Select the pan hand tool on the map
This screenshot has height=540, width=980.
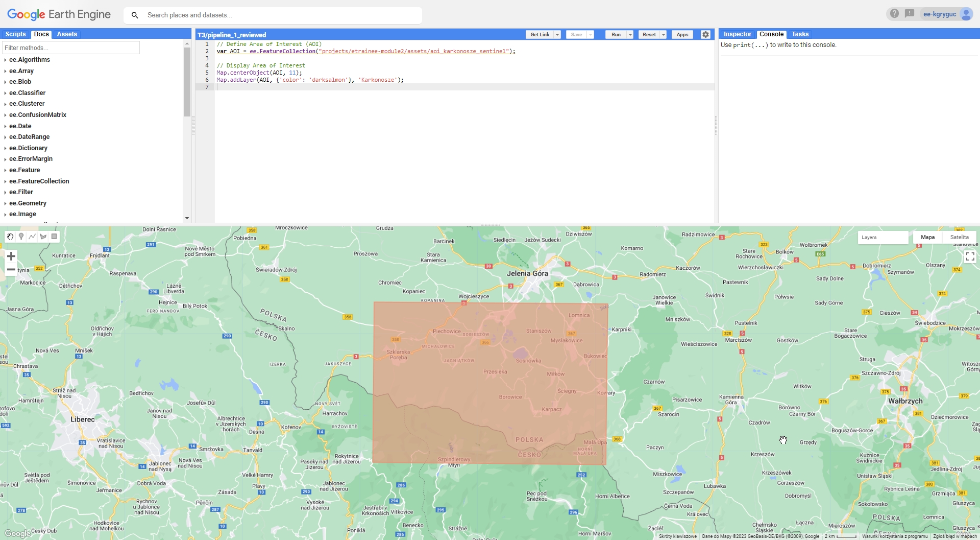click(x=10, y=236)
